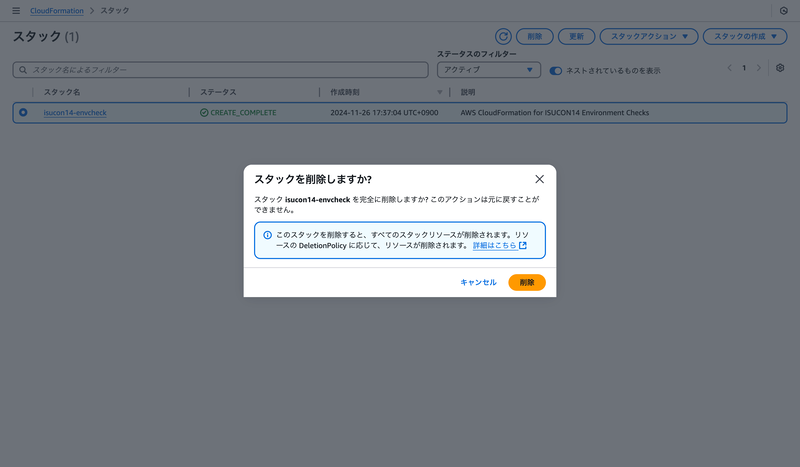Click the magnifier icon in the filter box
The width and height of the screenshot is (800, 467).
coord(23,70)
